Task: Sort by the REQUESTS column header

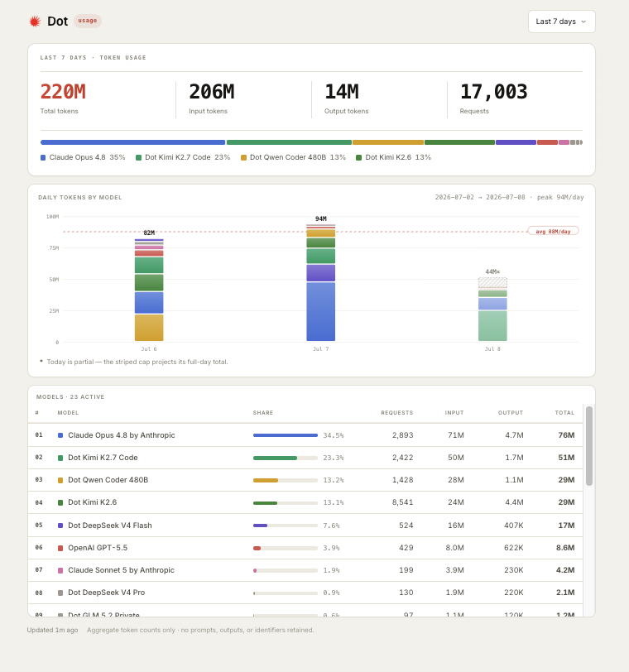Action: (x=397, y=413)
